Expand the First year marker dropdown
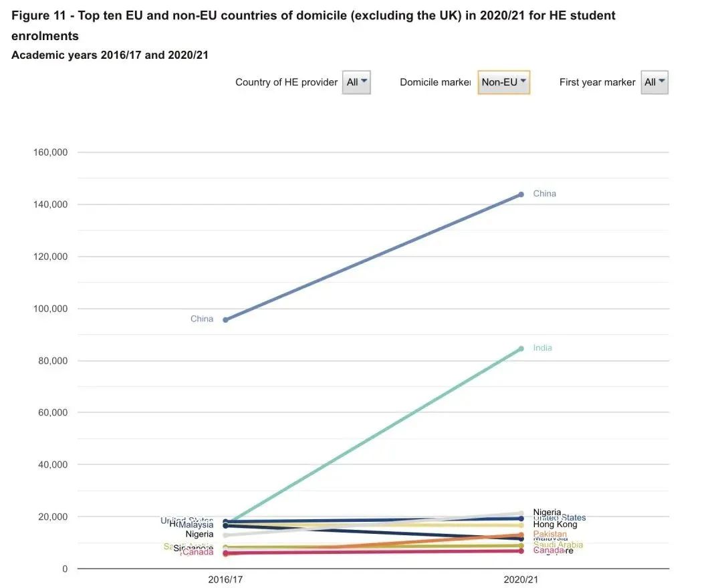 pyautogui.click(x=654, y=82)
